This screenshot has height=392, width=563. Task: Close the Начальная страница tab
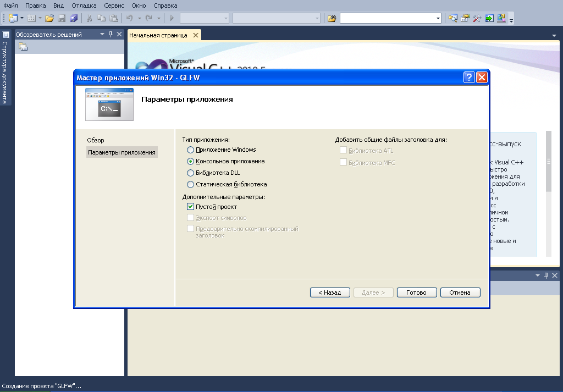(x=196, y=35)
